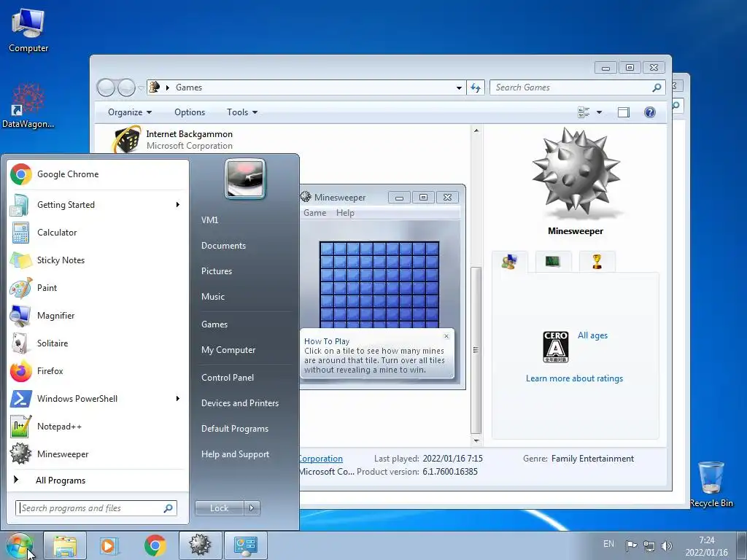Screen dimensions: 747x560
Task: Click the Lock button in Start menu
Action: click(220, 508)
